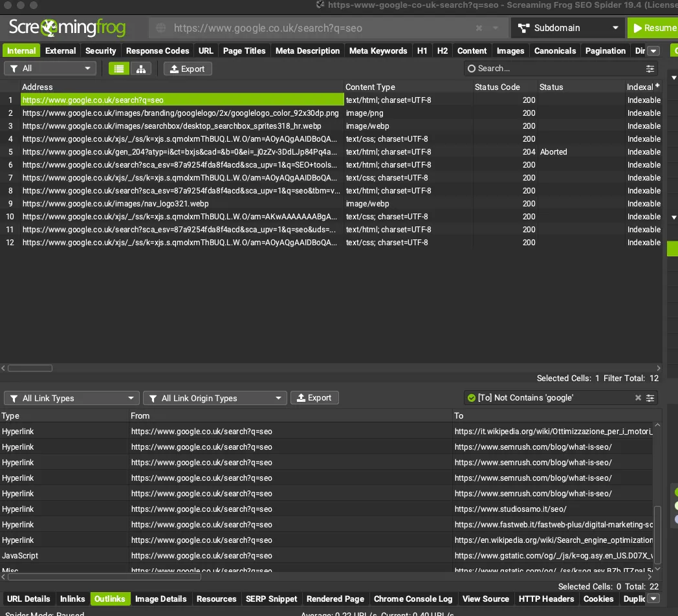Viewport: 678px width, 616px height.
Task: Export the outlinks data
Action: click(x=314, y=397)
